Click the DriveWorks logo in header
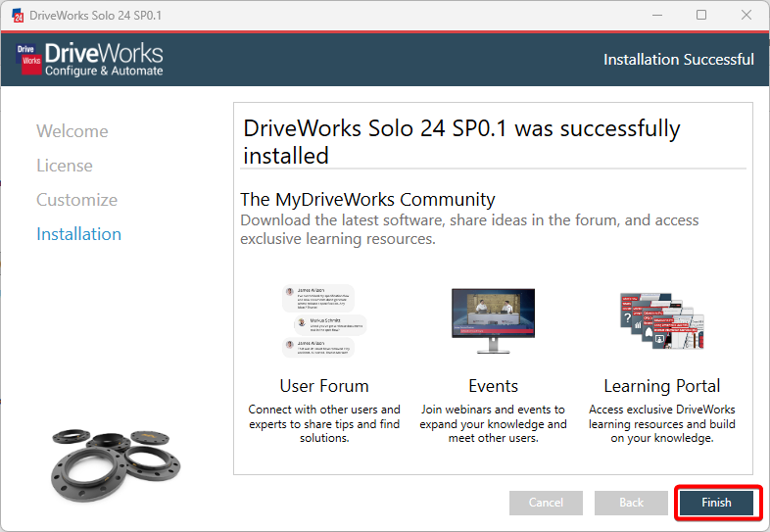This screenshot has height=532, width=770. click(x=89, y=59)
